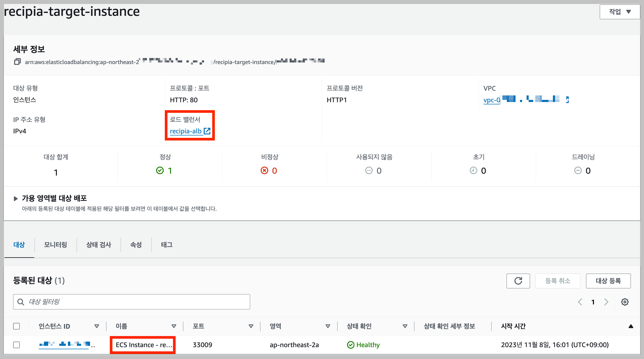Go to next page of targets

tap(606, 302)
